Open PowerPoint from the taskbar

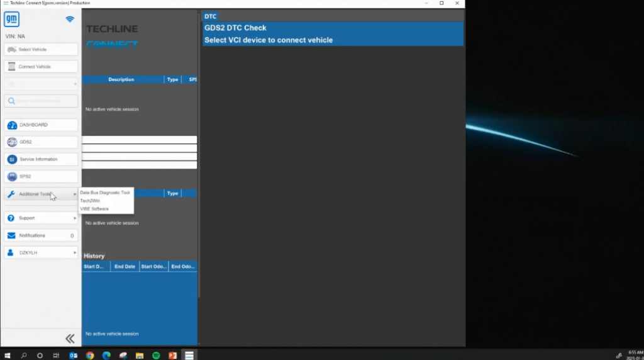(172, 356)
